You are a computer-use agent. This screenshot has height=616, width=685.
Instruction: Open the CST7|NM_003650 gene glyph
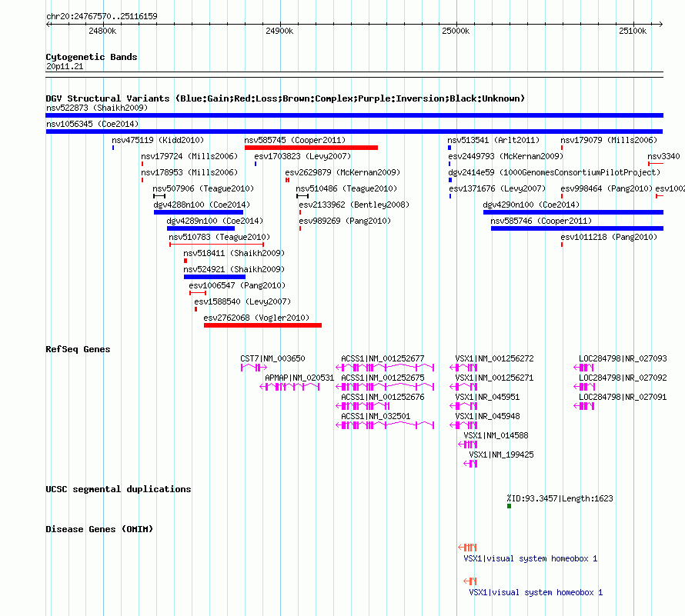point(254,368)
